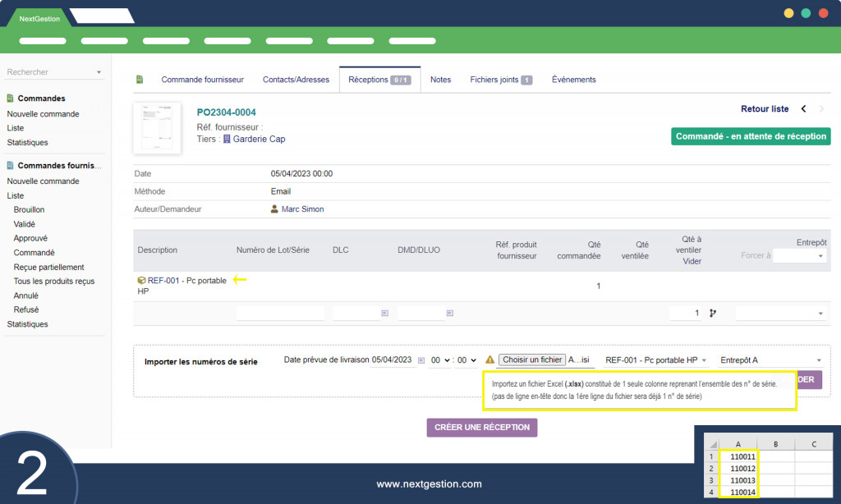841x504 pixels.
Task: Click the Garderie Cap company building icon
Action: [227, 139]
